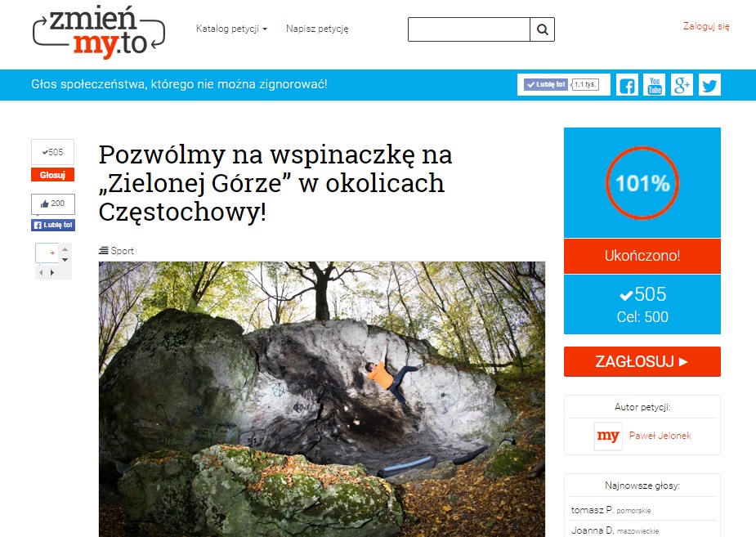Click the search magnifier button
Image resolution: width=756 pixels, height=537 pixels.
pyautogui.click(x=543, y=30)
